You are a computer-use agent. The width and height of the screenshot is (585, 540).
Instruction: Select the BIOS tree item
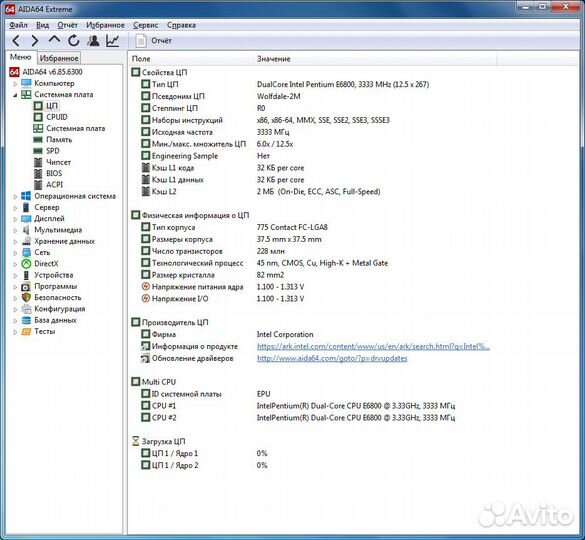click(x=54, y=174)
